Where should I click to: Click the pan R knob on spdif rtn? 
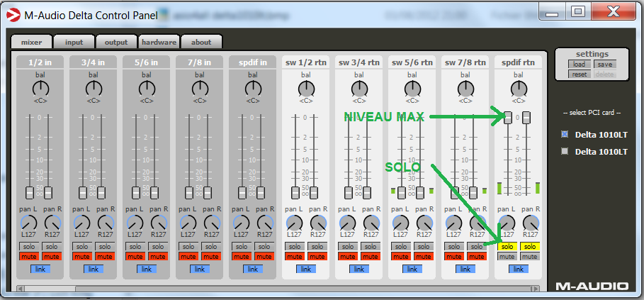tap(531, 223)
